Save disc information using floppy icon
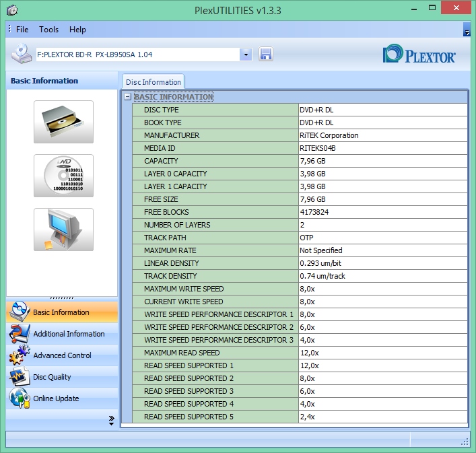Screen dimensions: 476x453 (265, 54)
